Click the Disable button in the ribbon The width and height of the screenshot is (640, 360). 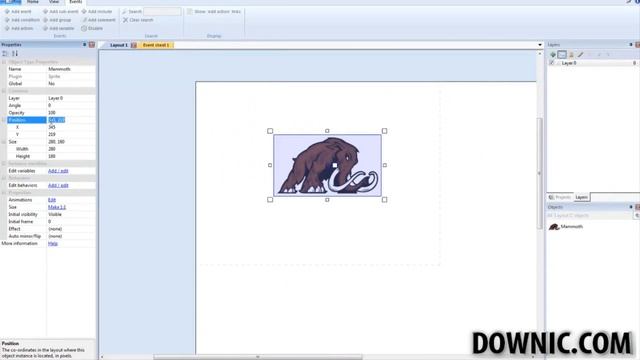coord(92,28)
